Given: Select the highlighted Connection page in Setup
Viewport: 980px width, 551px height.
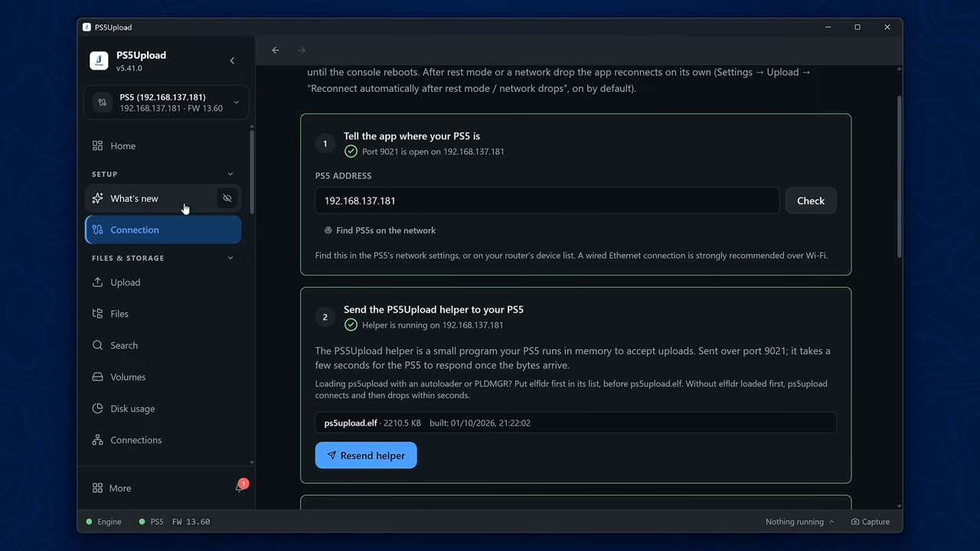Looking at the screenshot, I should [x=163, y=230].
